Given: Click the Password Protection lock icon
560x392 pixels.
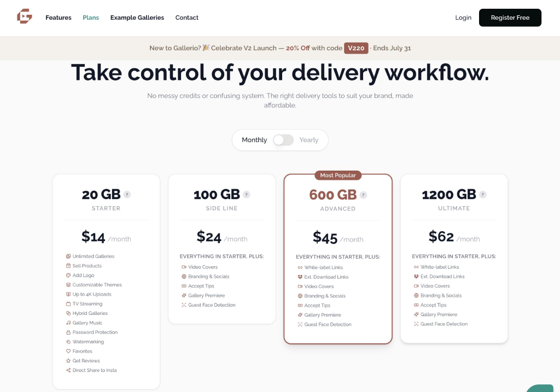Looking at the screenshot, I should point(68,332).
